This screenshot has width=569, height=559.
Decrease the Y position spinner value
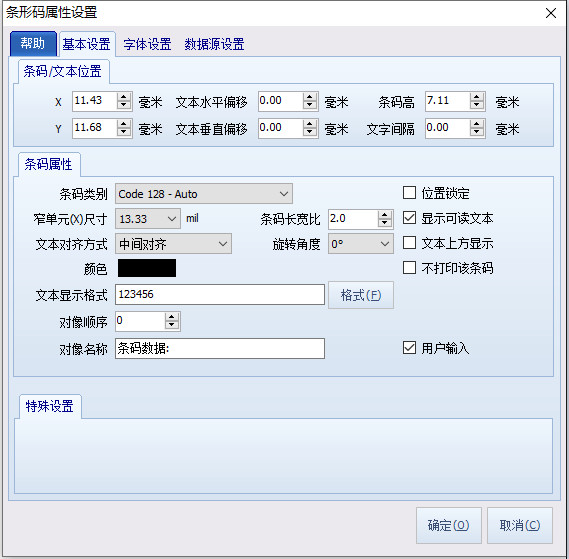[124, 132]
